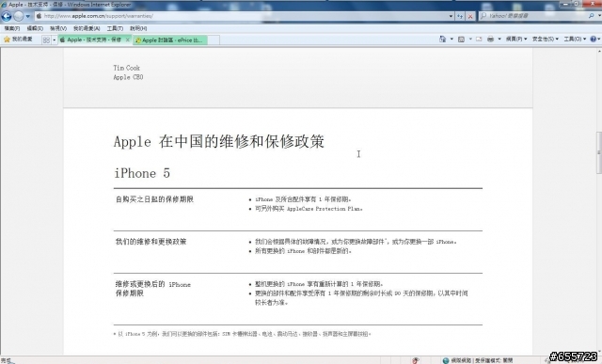The width and height of the screenshot is (602, 364).
Task: Click the 维修或更换后的 iPhone 保修期限 label
Action: [x=152, y=289]
